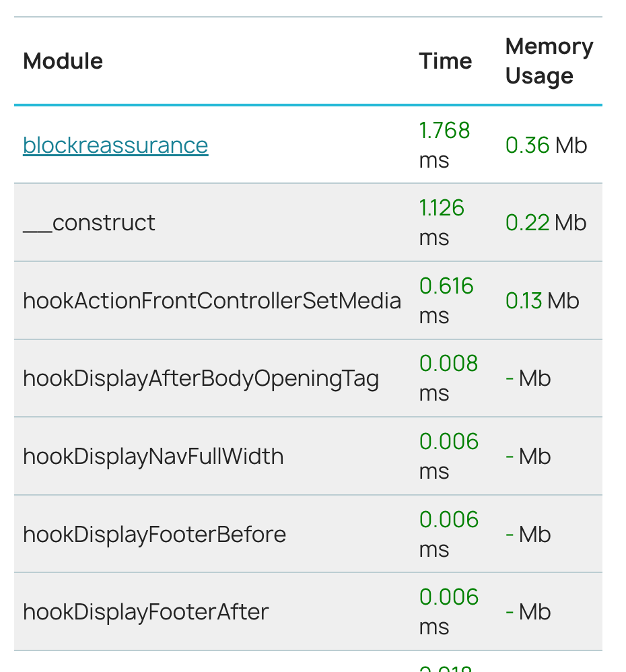Click the time value for hookDisplayFooterBefore
Viewport: 626px width, 672px height.
448,534
